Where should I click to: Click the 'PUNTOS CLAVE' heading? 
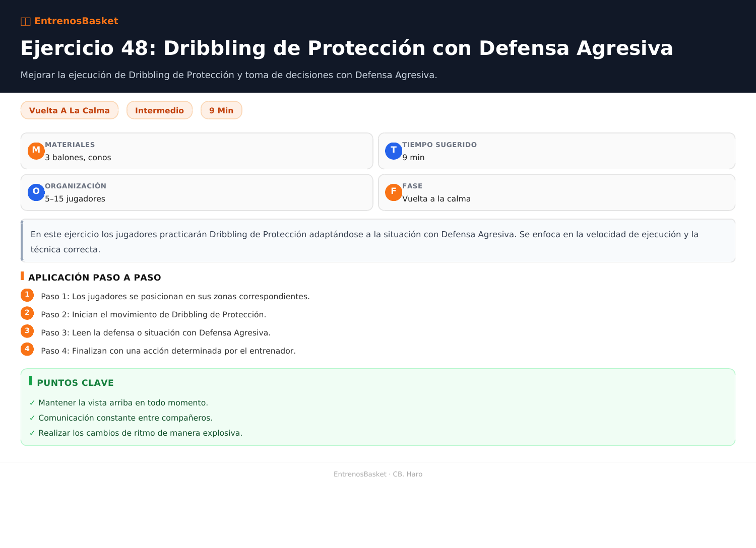point(75,383)
